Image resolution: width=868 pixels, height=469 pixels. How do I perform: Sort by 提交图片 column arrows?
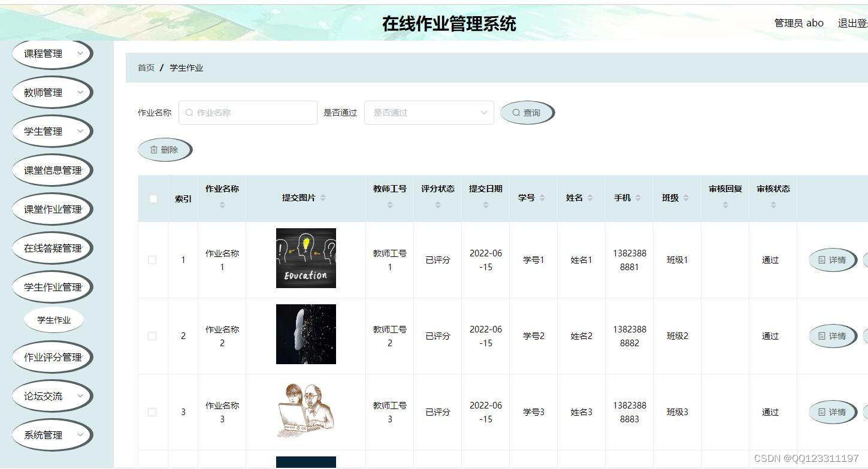point(323,198)
